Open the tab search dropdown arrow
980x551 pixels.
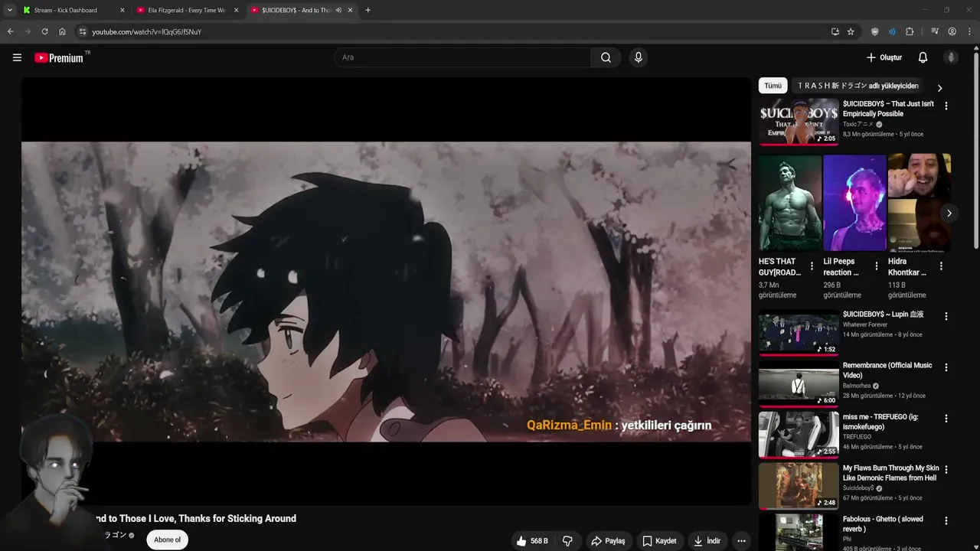(9, 10)
